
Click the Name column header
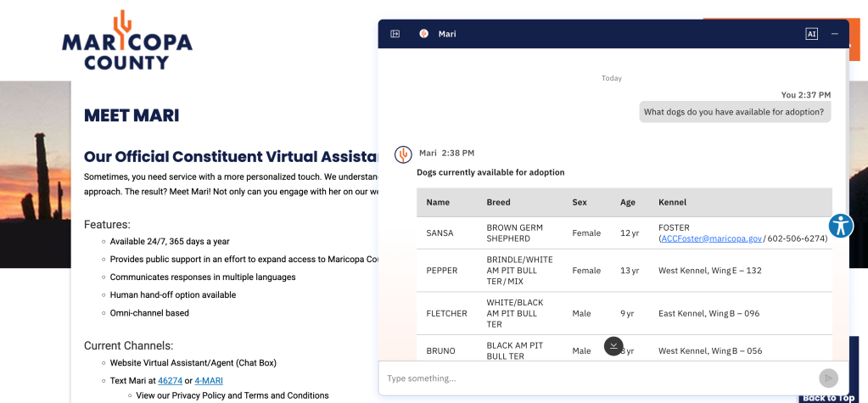pyautogui.click(x=438, y=202)
